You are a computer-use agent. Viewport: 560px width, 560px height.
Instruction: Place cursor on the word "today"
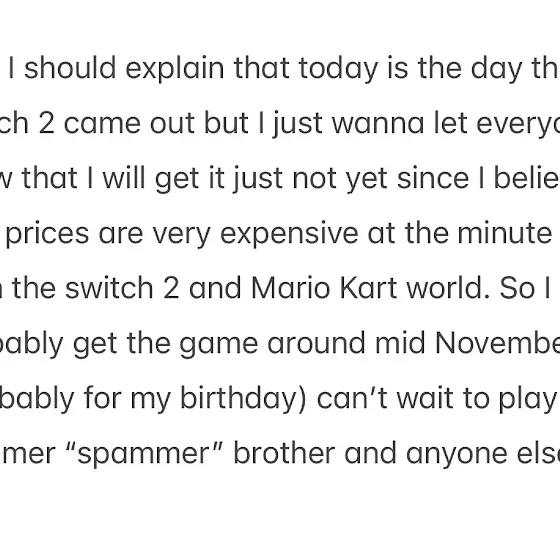[x=338, y=69]
